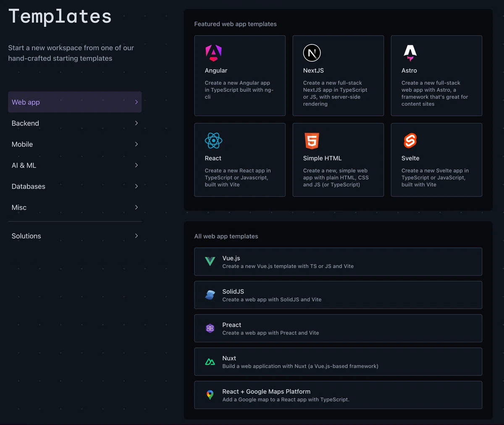Viewport: 504px width, 425px height.
Task: Open the SolidJS template row
Action: (x=338, y=295)
